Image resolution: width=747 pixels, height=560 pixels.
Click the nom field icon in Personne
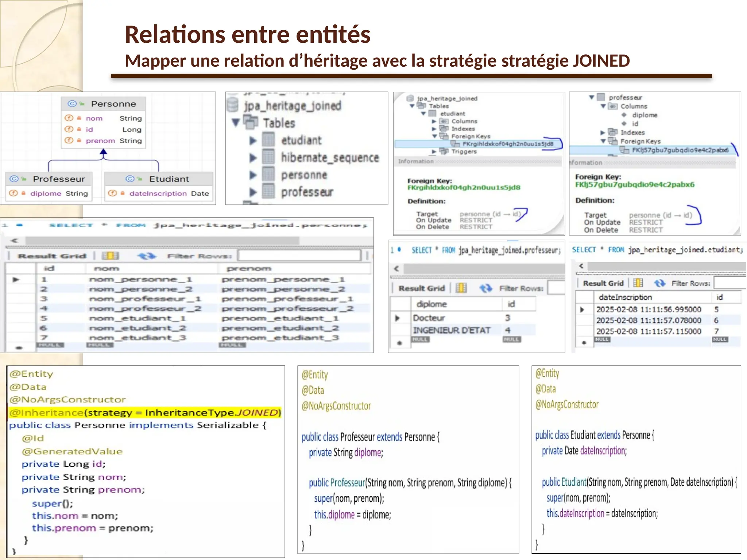point(69,118)
